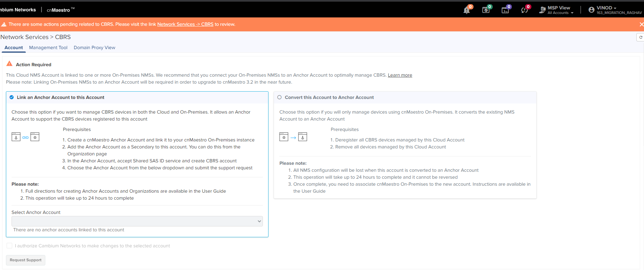Switch to the Management Tool tab
The width and height of the screenshot is (644, 270).
(x=48, y=48)
